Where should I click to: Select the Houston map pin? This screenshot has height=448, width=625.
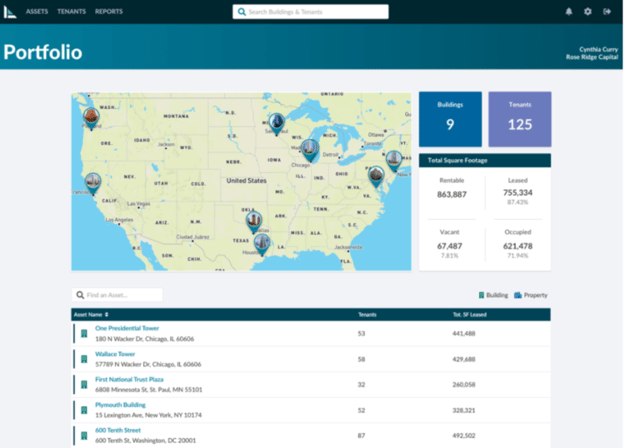pos(262,244)
